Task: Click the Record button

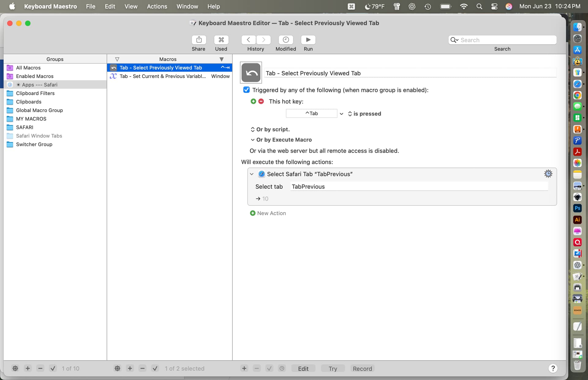Action: tap(362, 368)
